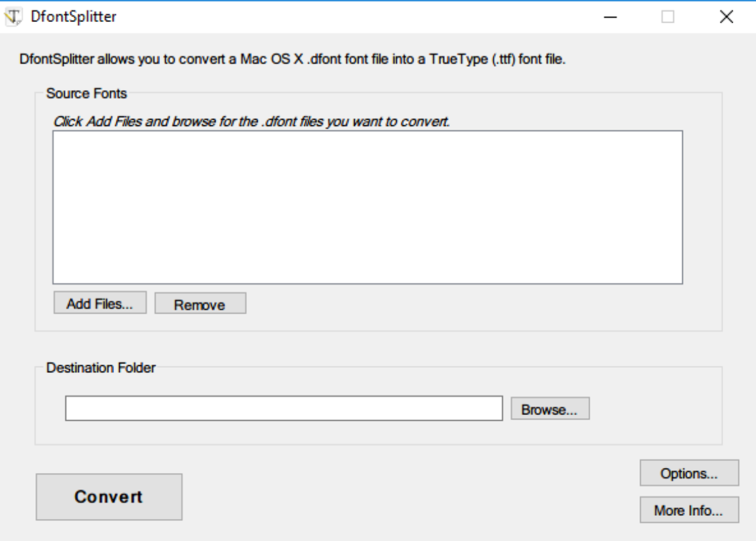
Task: Click the italic 'Click Add Files and browse' hint
Action: click(251, 122)
